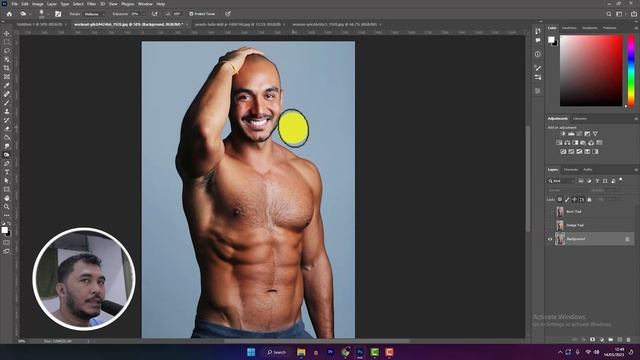Select the Clone Stamp tool
The height and width of the screenshot is (360, 640).
coord(7,111)
